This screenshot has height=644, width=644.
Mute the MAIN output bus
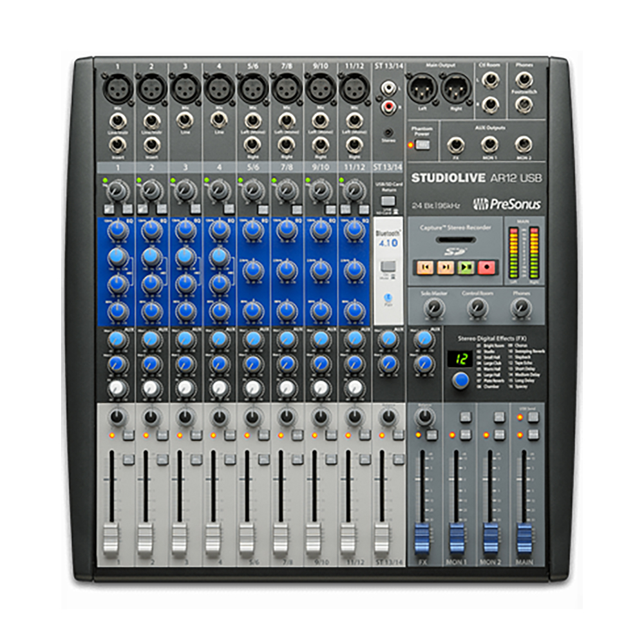533,433
